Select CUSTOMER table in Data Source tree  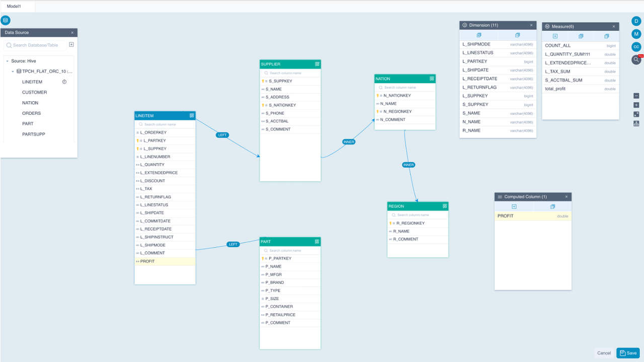click(x=34, y=92)
